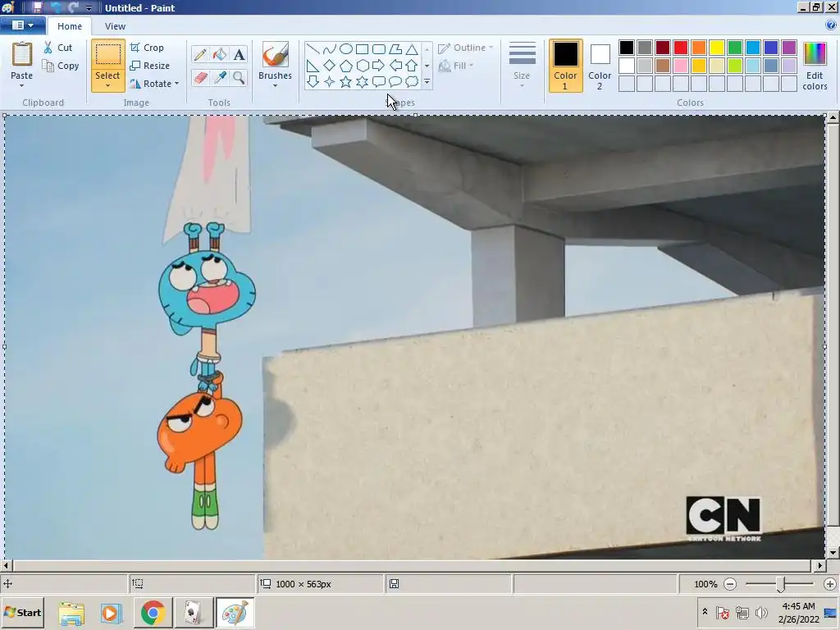The height and width of the screenshot is (630, 840).
Task: Select the Magnifier tool
Action: click(x=239, y=78)
